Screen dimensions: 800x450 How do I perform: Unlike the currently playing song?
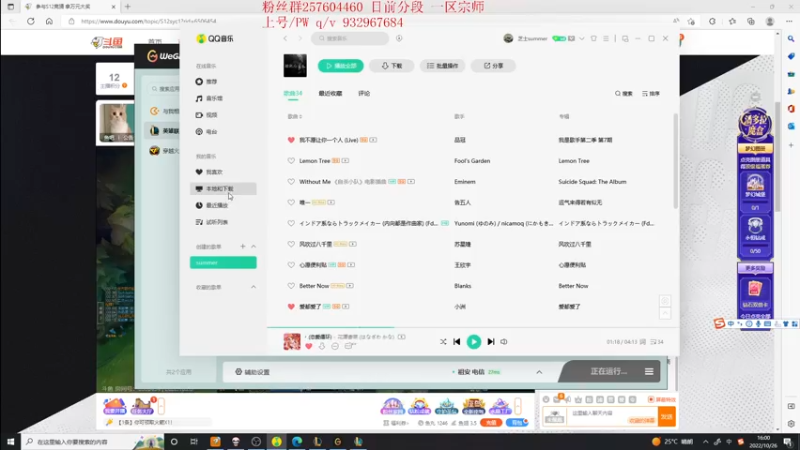(309, 346)
